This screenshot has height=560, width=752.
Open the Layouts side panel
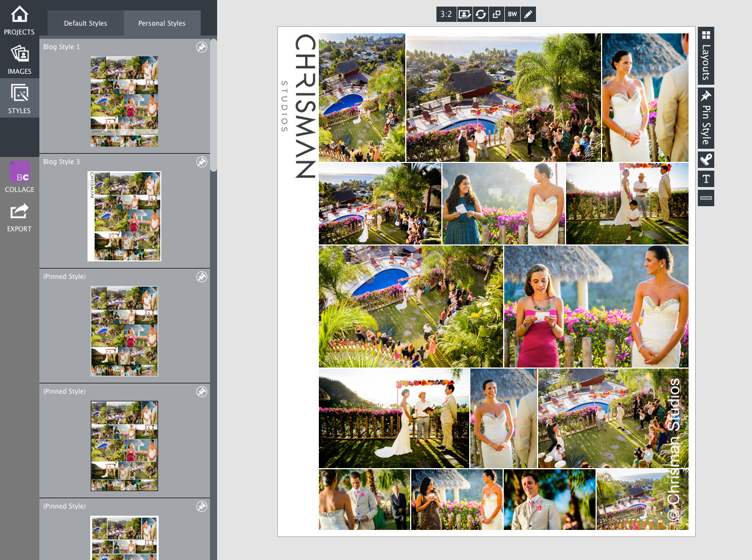tap(706, 56)
